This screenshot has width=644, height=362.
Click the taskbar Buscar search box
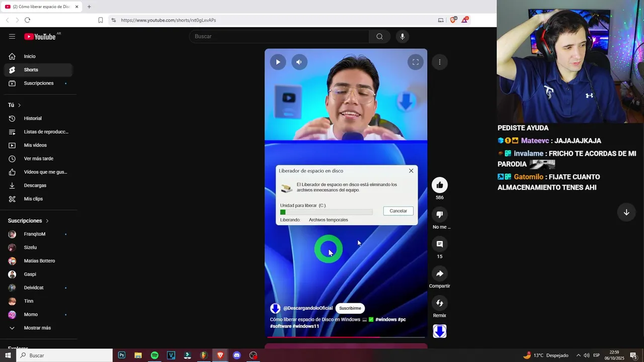coord(64,355)
